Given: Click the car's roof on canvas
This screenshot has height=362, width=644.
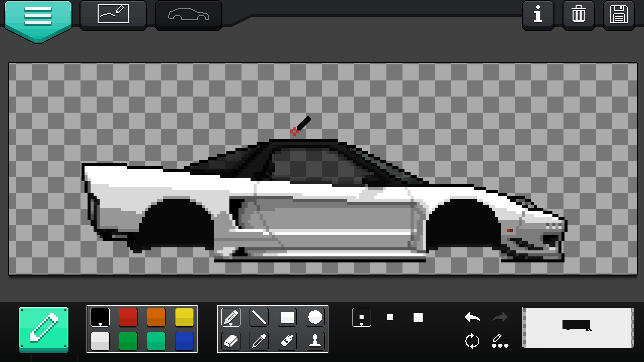Looking at the screenshot, I should click(304, 142).
